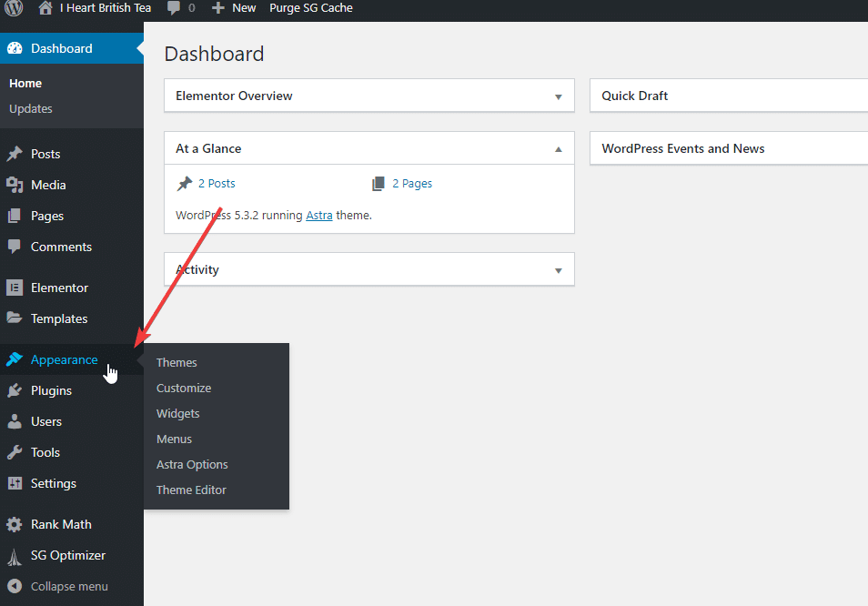Click the Appearance paintbrush icon

pyautogui.click(x=15, y=359)
